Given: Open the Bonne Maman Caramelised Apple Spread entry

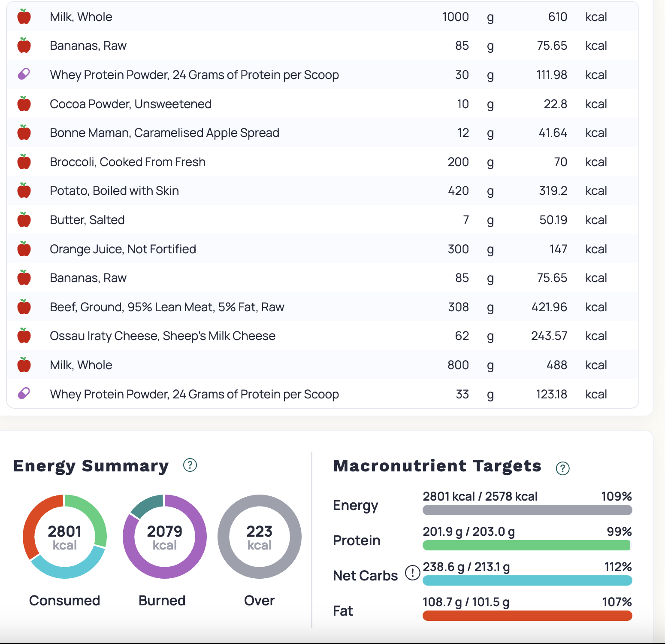Looking at the screenshot, I should 164,133.
